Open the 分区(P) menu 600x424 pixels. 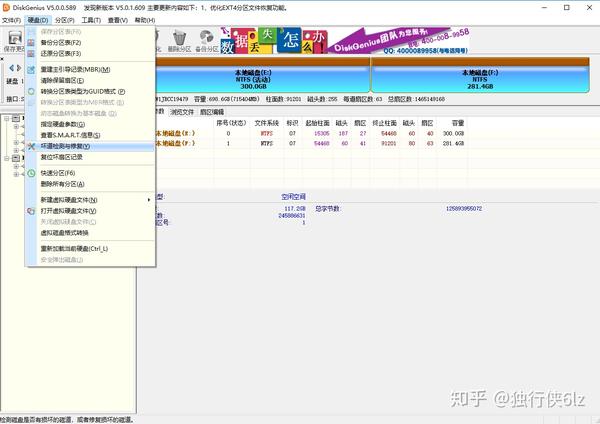click(x=65, y=20)
